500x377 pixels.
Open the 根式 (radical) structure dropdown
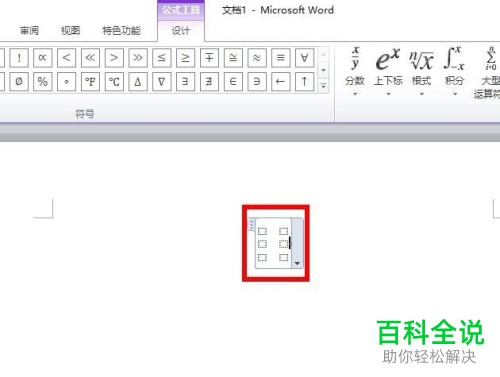tap(422, 72)
